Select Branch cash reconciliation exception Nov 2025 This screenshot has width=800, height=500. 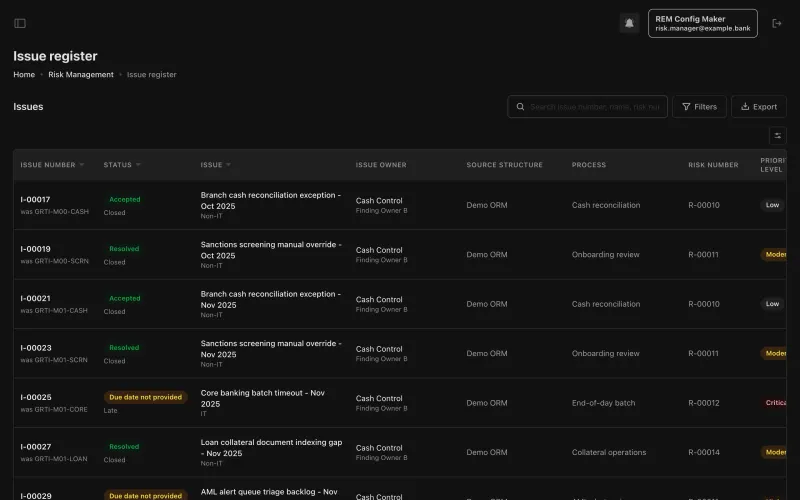pos(270,299)
